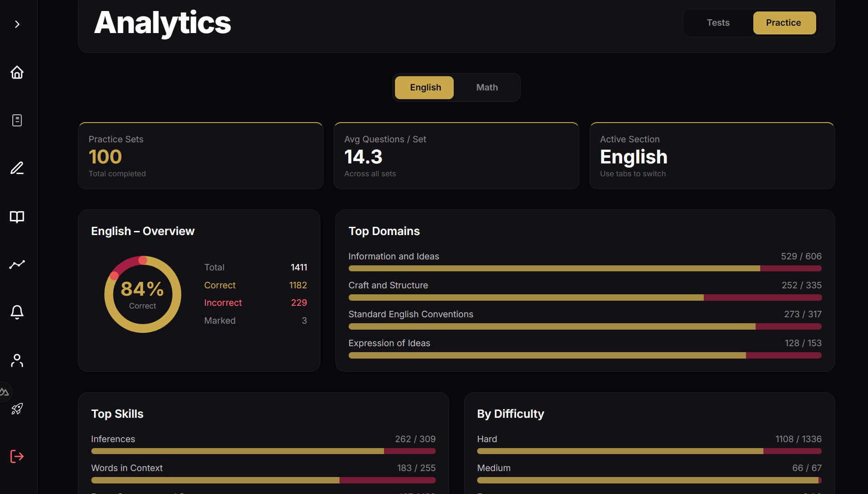Screen dimensions: 868x494
Task: Click the 1108 / 1336 Hard score
Action: pos(798,439)
